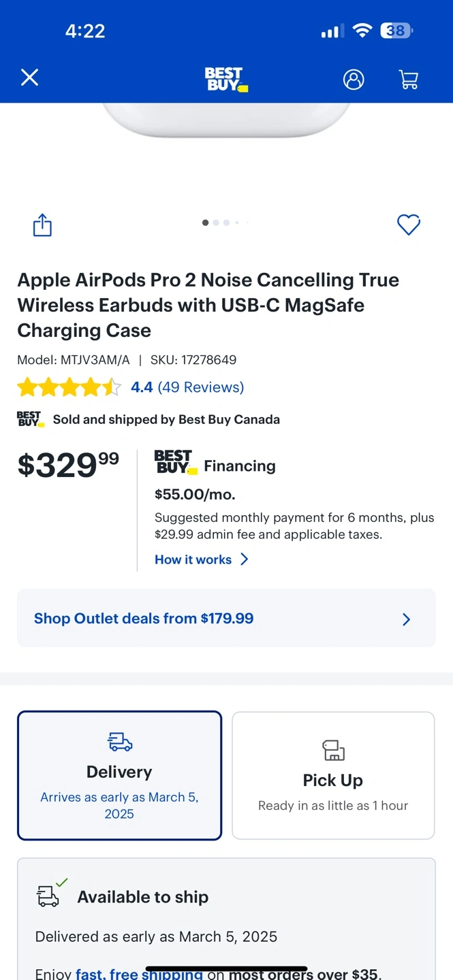The height and width of the screenshot is (980, 453).
Task: Open Shop Outlet deals from $179.99
Action: coord(144,619)
